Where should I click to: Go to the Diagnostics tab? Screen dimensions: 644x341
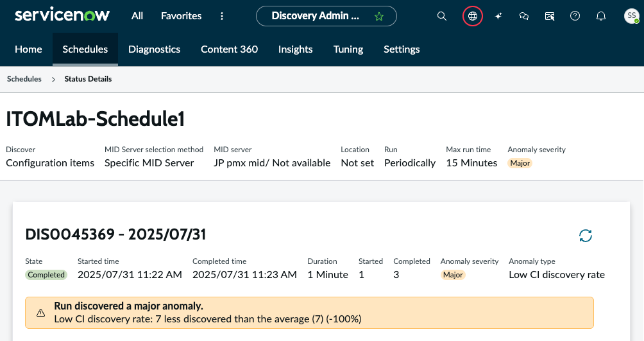coord(154,49)
